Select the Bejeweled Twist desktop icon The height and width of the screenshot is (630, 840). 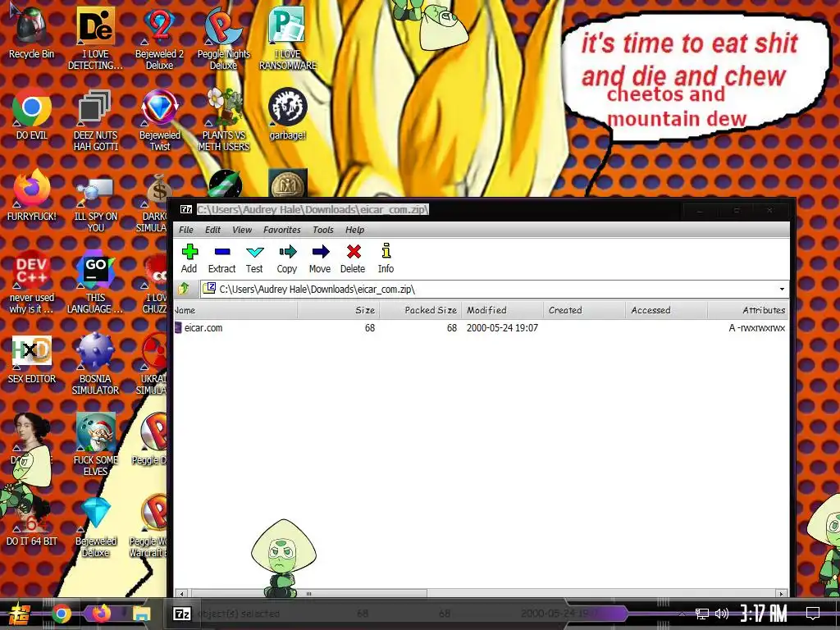click(x=160, y=120)
